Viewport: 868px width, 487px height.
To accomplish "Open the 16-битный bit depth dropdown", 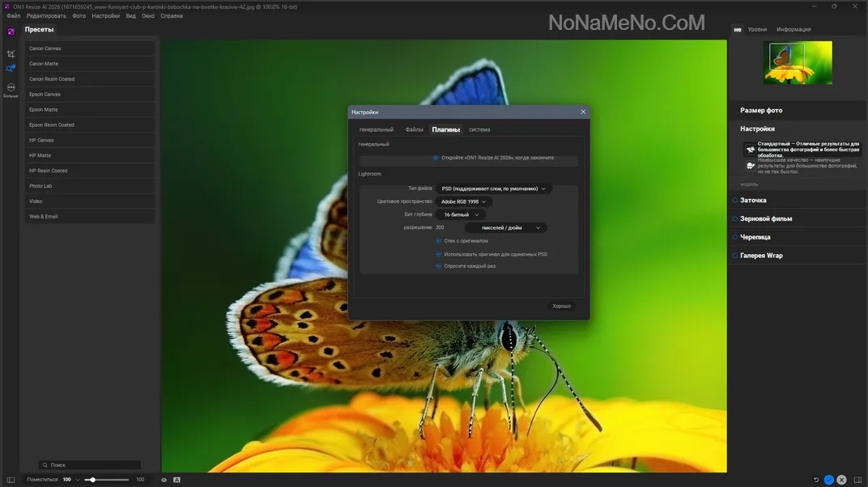I will 460,214.
